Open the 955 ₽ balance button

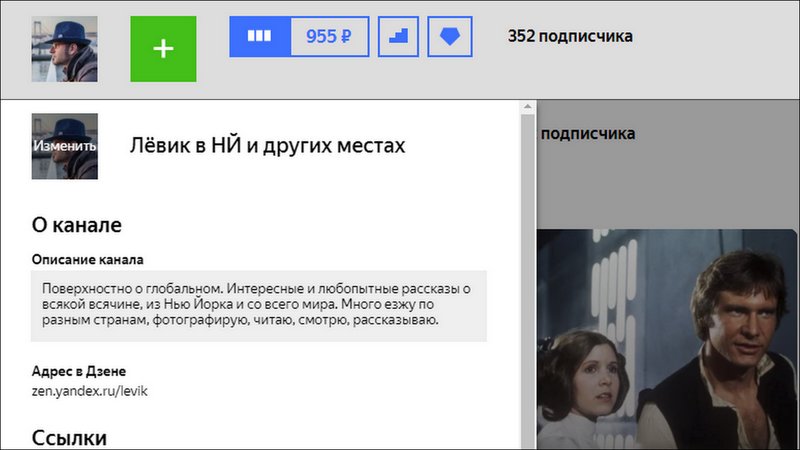[x=328, y=37]
